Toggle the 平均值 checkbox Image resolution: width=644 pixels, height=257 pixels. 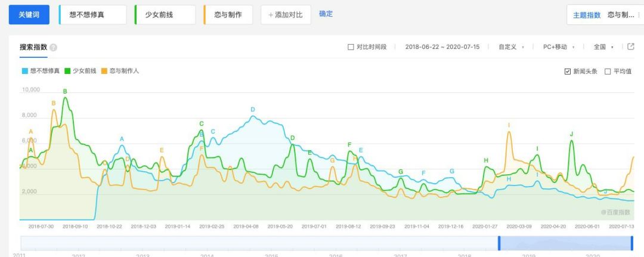coord(608,72)
